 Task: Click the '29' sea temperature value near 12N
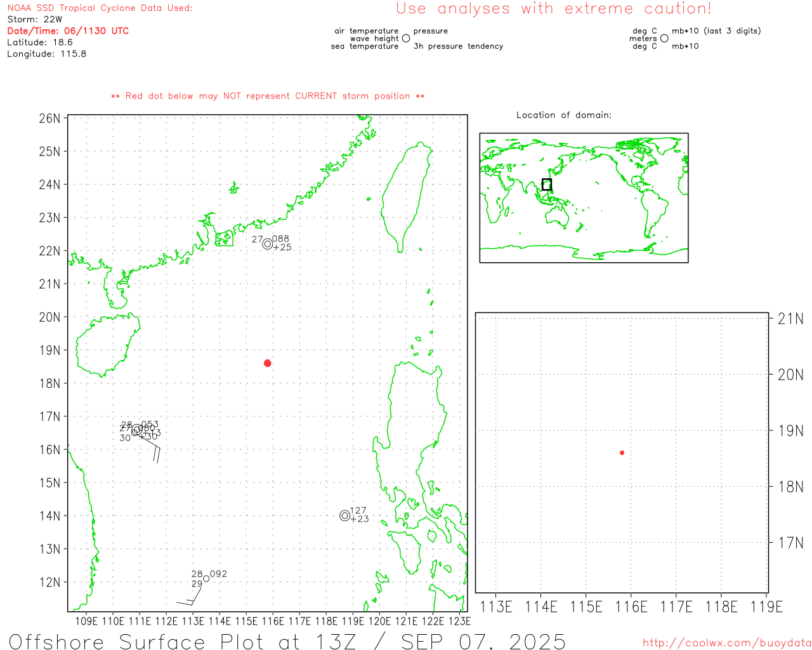(x=197, y=584)
